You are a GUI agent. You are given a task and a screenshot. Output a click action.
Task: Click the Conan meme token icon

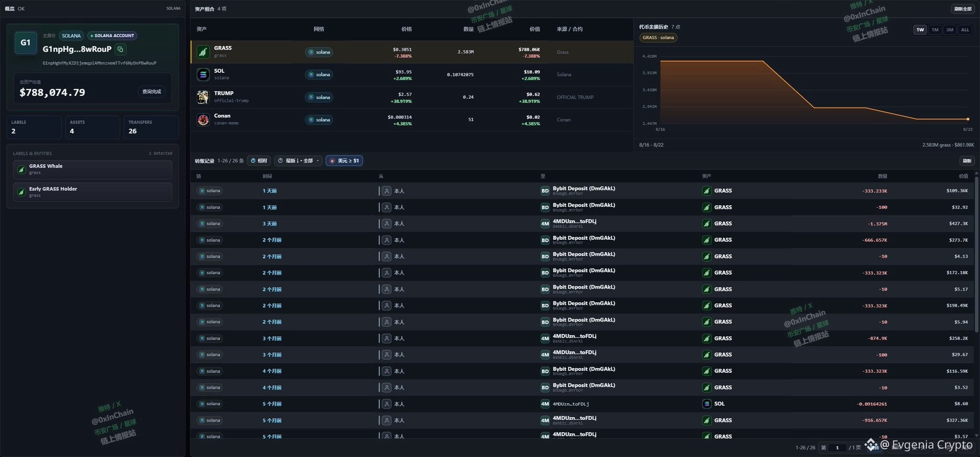pyautogui.click(x=203, y=120)
